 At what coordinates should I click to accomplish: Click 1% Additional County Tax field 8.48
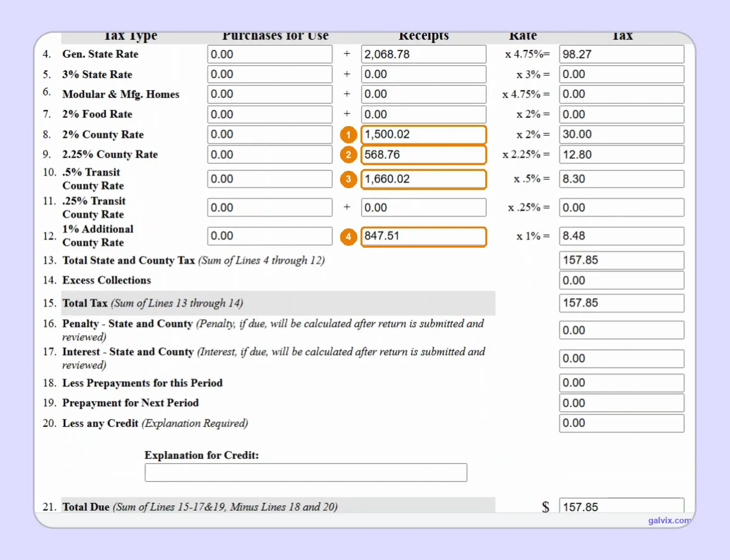tap(622, 236)
